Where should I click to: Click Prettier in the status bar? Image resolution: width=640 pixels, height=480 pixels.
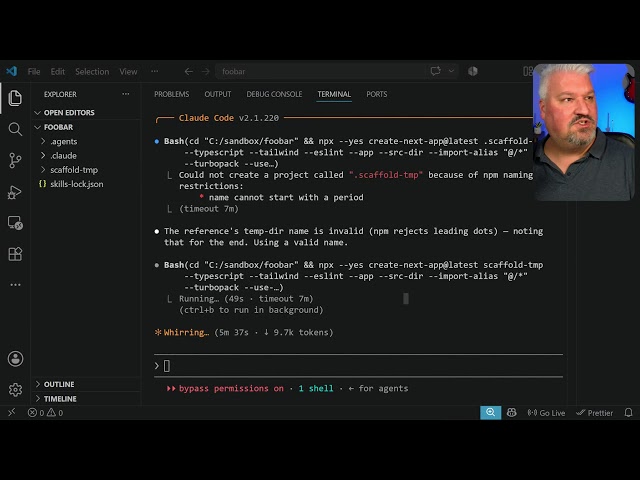pos(594,413)
